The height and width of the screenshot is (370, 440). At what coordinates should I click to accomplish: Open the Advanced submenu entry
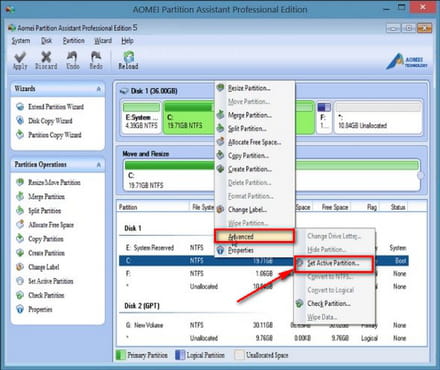pos(254,237)
